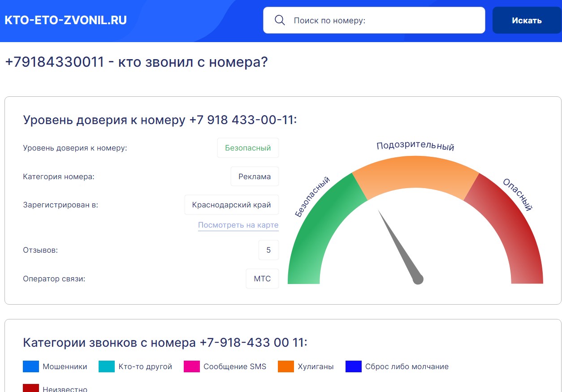Click the 'Кто-то другой' legend label

tap(145, 366)
